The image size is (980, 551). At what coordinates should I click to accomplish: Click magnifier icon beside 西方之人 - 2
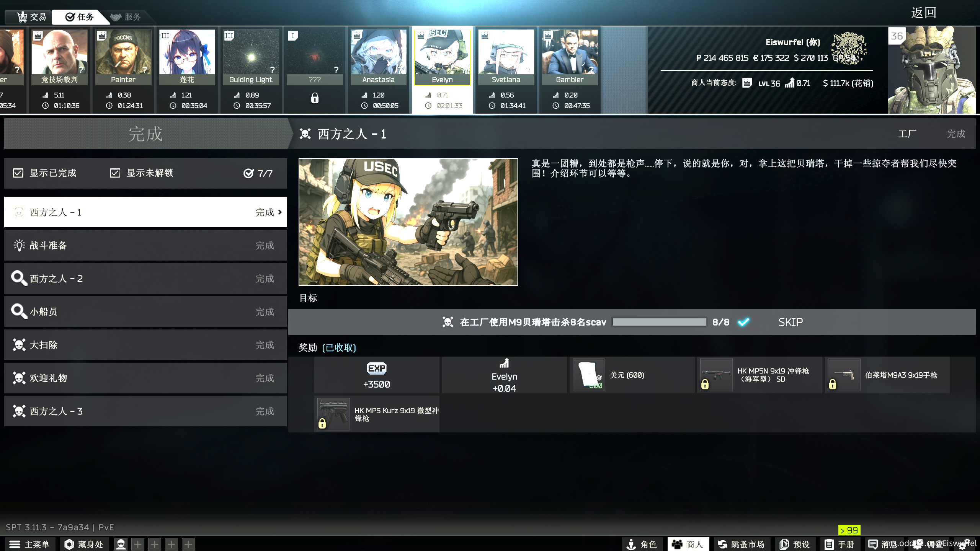pos(19,278)
